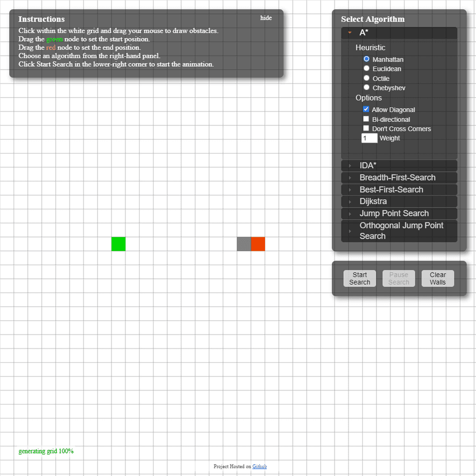Hide the instructions panel
Viewport: 476px width, 476px height.
(x=266, y=18)
